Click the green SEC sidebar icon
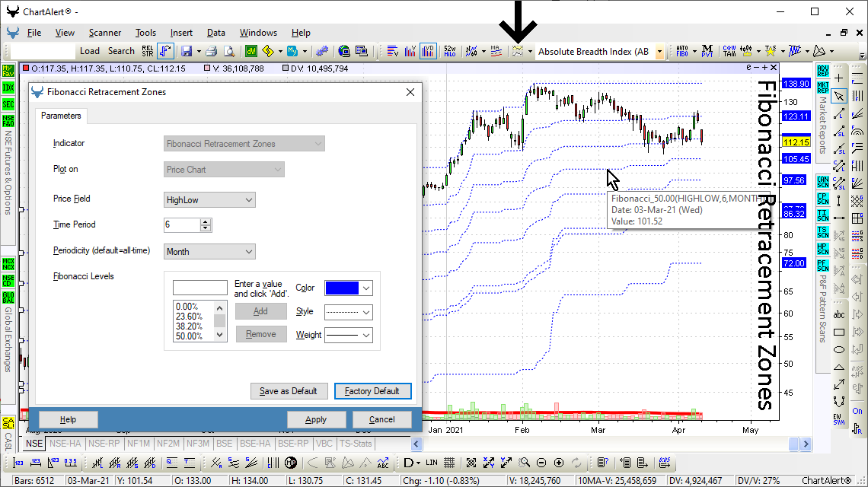The height and width of the screenshot is (487, 868). pyautogui.click(x=8, y=104)
